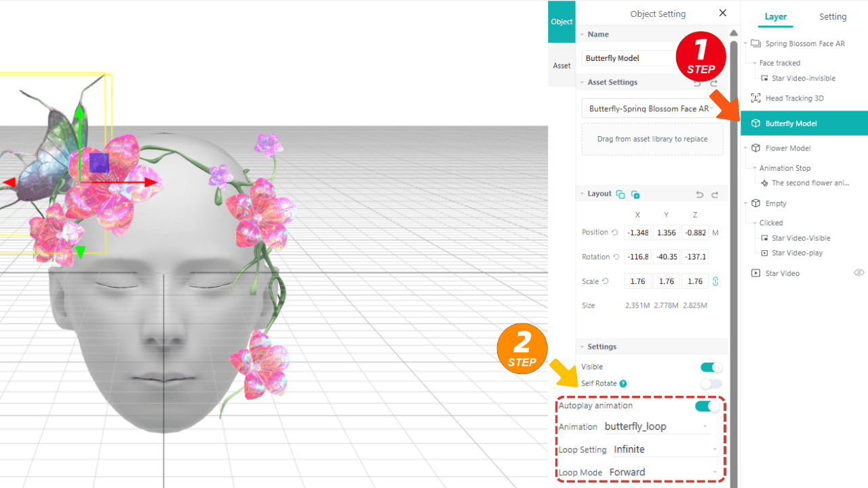Screen dimensions: 868x488
Task: Switch to the Asset tab on the left
Action: tap(561, 65)
